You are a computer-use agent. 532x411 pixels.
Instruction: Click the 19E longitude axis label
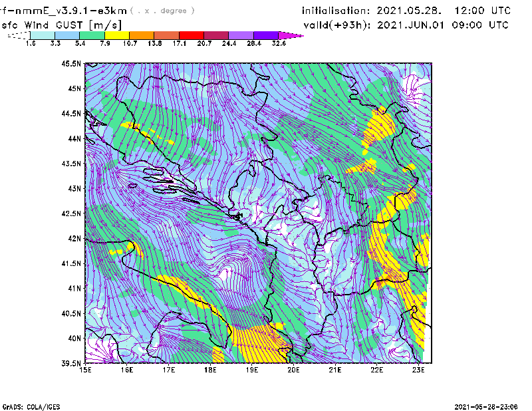point(252,370)
